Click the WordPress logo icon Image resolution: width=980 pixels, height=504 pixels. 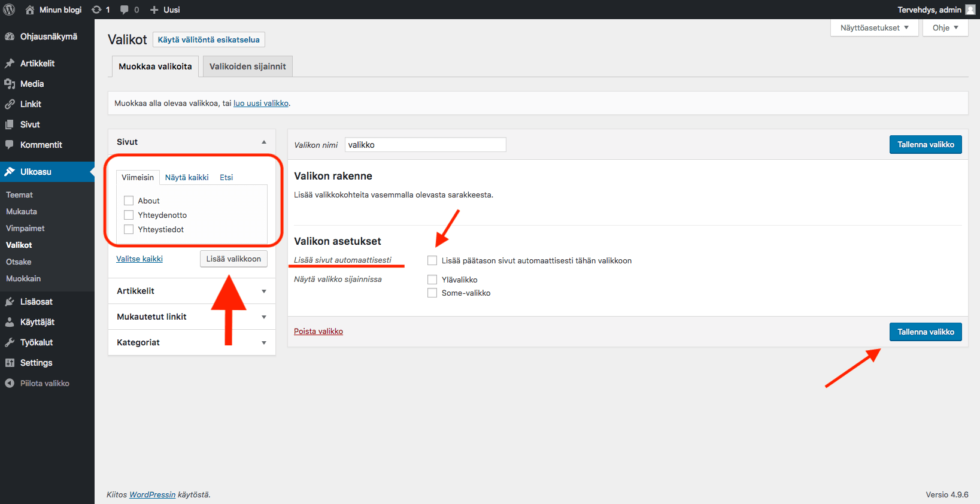click(x=10, y=10)
